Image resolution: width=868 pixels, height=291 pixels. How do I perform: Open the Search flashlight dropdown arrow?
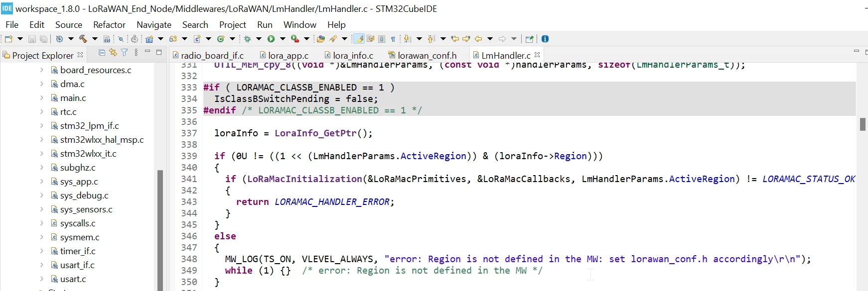[x=344, y=39]
